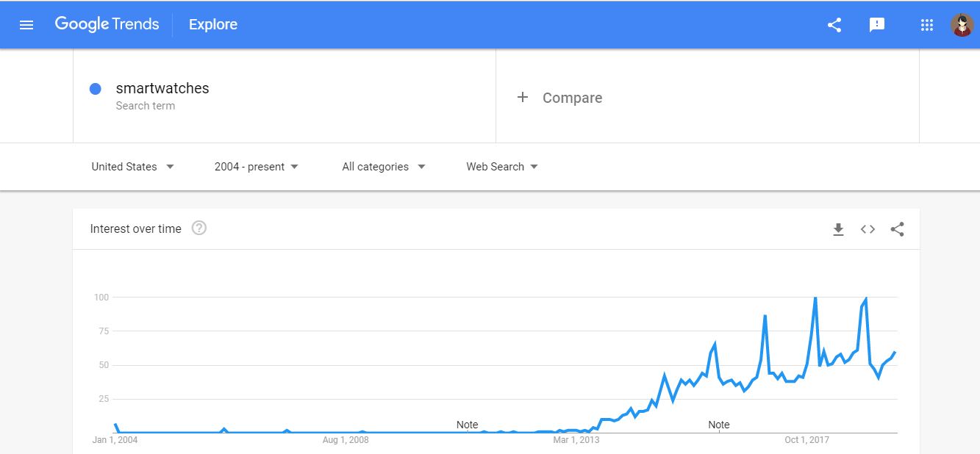Click the embed code icon
Screen dimensions: 980x454
[x=868, y=229]
